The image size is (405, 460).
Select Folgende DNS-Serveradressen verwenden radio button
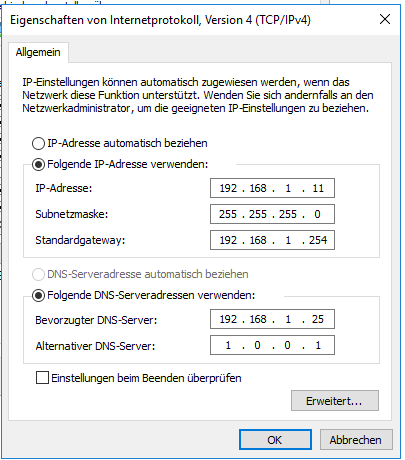coord(38,295)
